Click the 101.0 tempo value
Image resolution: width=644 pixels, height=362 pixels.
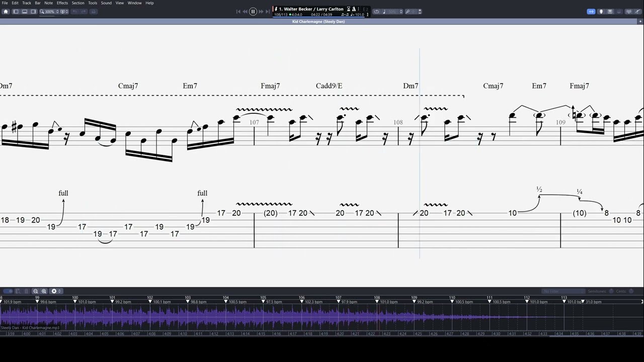[x=359, y=15]
